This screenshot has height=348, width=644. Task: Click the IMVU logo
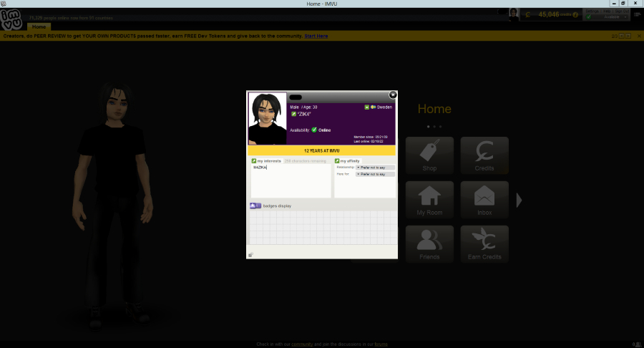pyautogui.click(x=11, y=19)
